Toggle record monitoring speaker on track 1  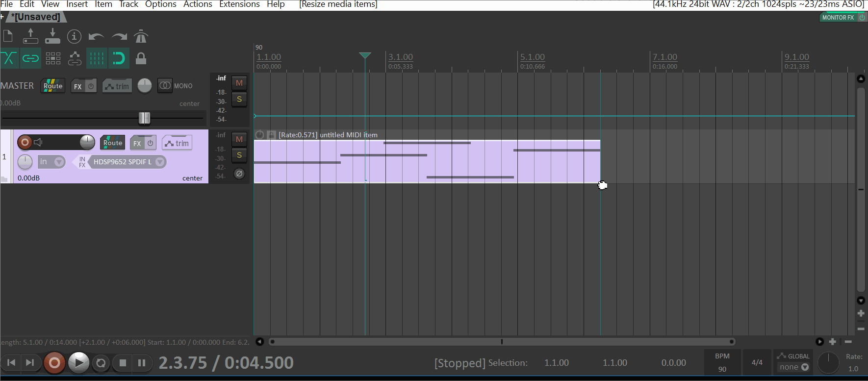point(38,142)
